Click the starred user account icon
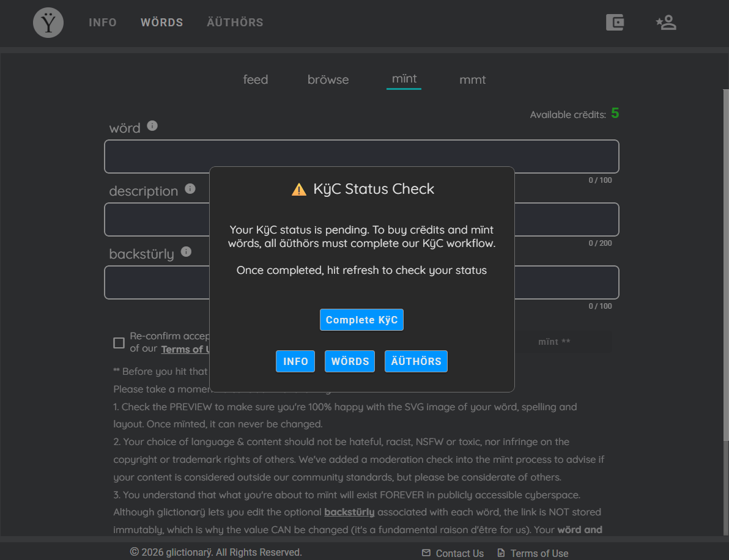 pyautogui.click(x=666, y=22)
